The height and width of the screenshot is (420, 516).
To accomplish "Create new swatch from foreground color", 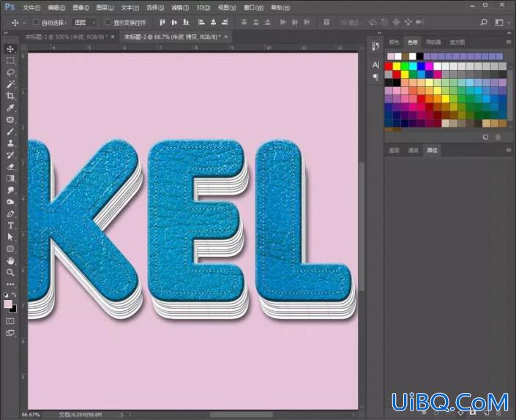I will click(x=485, y=137).
